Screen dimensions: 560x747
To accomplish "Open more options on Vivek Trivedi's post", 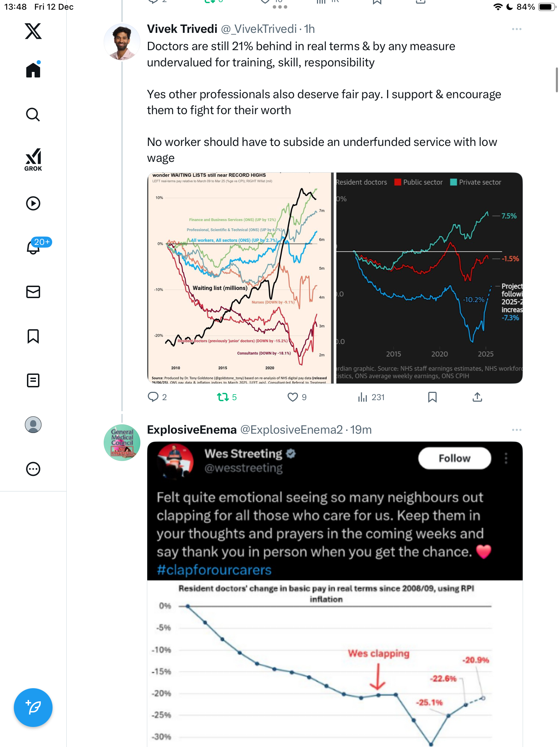I will 516,29.
